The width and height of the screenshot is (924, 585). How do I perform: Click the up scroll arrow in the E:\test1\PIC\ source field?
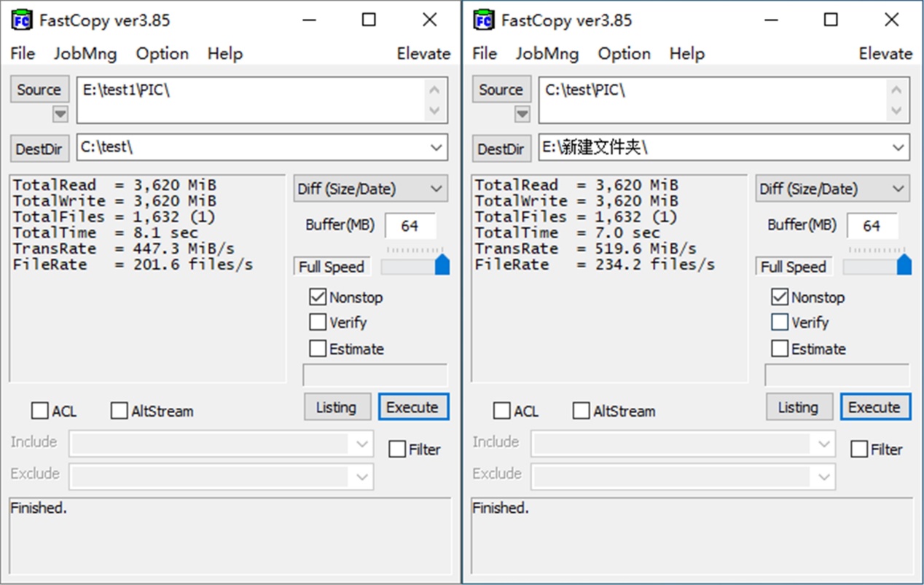(434, 90)
